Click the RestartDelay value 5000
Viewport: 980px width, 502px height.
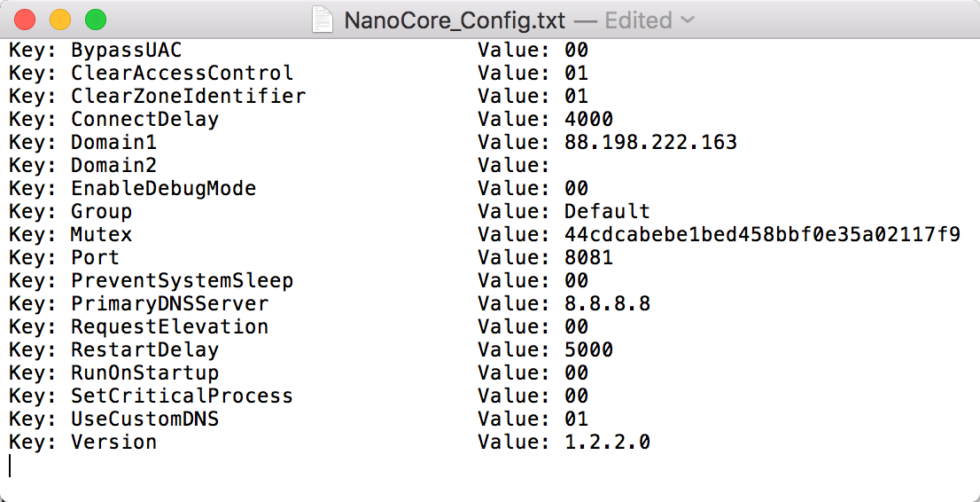pyautogui.click(x=588, y=350)
